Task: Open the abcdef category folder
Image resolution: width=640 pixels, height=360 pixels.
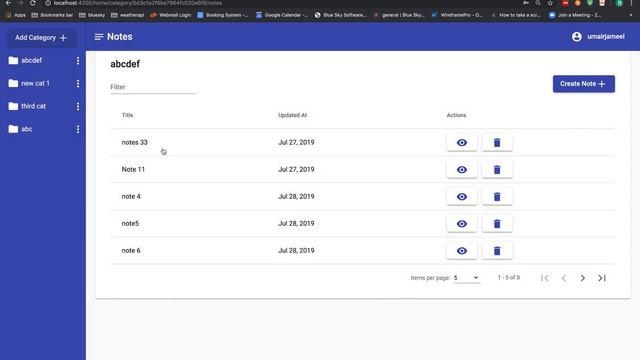Action: (25, 60)
